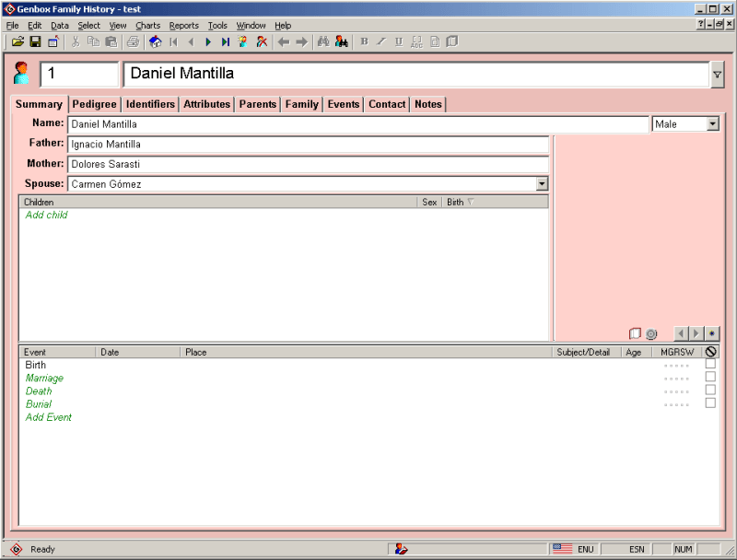Select Add Event in the events list
Screen dimensions: 737x560
pyautogui.click(x=48, y=416)
